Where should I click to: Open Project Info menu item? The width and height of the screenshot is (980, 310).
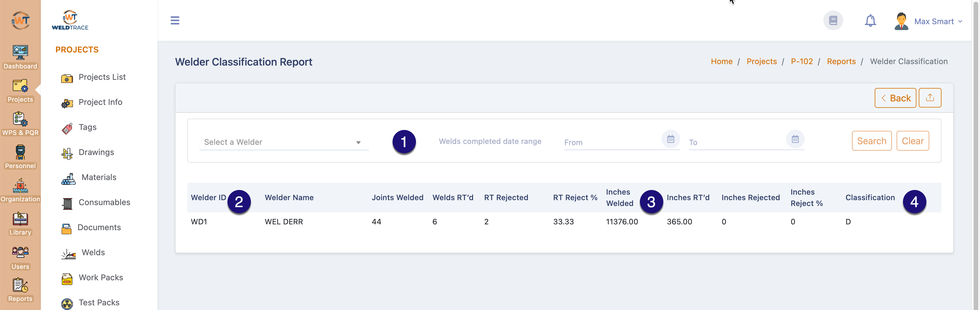coord(100,102)
